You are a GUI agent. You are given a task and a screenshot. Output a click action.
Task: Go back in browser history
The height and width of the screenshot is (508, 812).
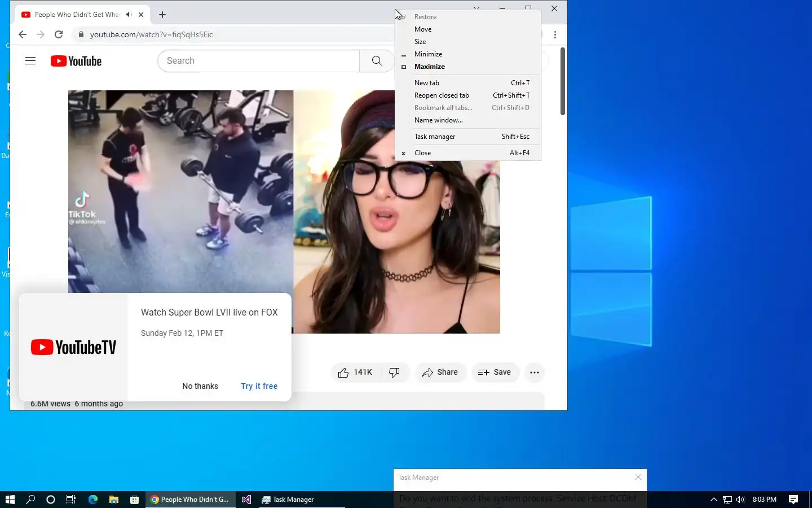tap(23, 34)
